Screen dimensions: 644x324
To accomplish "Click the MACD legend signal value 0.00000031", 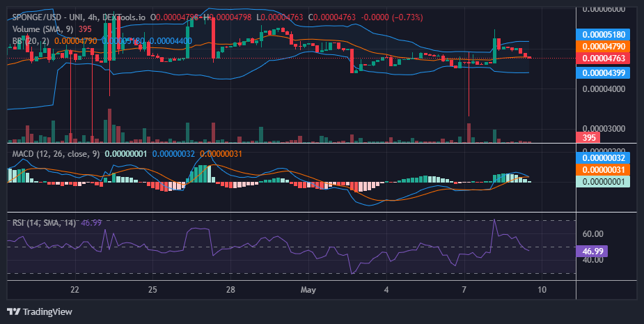I will point(221,154).
